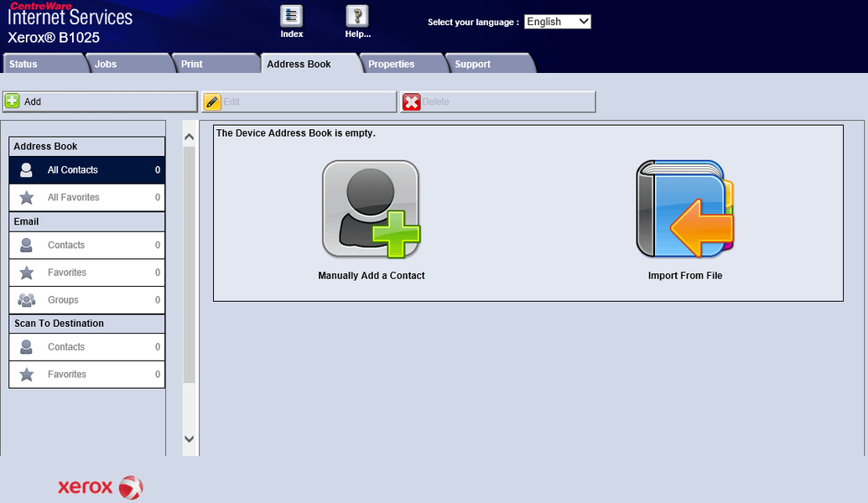Click the pencil Edit icon

[212, 101]
